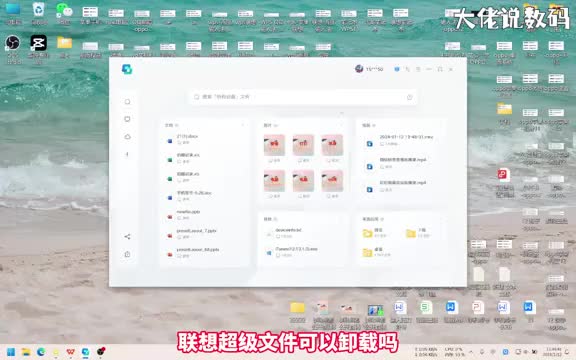Open the yellow folder at bottom of desktop

[297, 312]
